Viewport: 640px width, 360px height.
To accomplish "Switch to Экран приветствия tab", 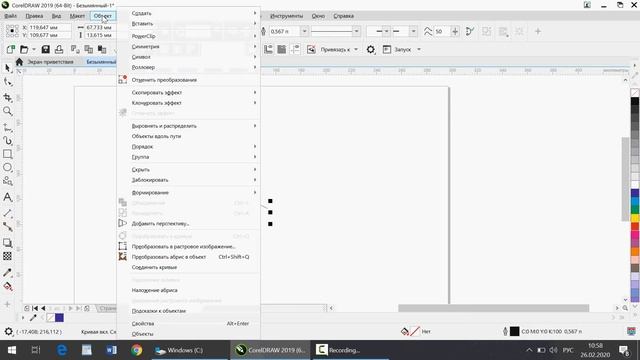I will pyautogui.click(x=50, y=62).
